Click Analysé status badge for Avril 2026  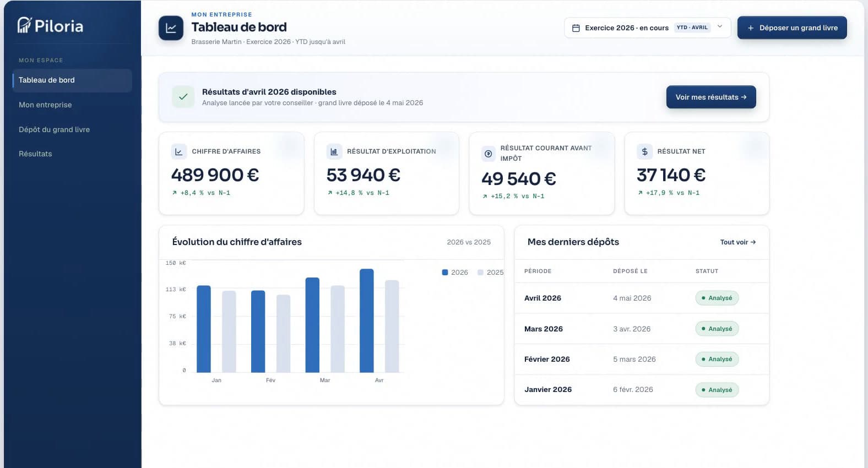(717, 298)
